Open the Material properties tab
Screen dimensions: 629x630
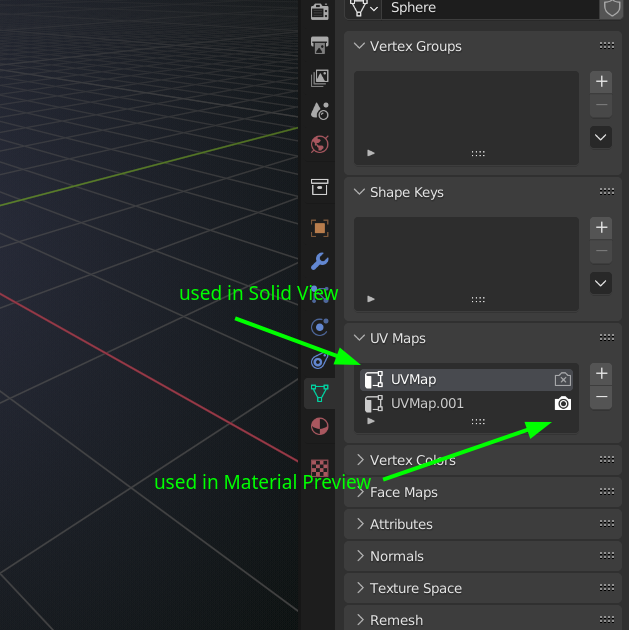click(x=320, y=426)
